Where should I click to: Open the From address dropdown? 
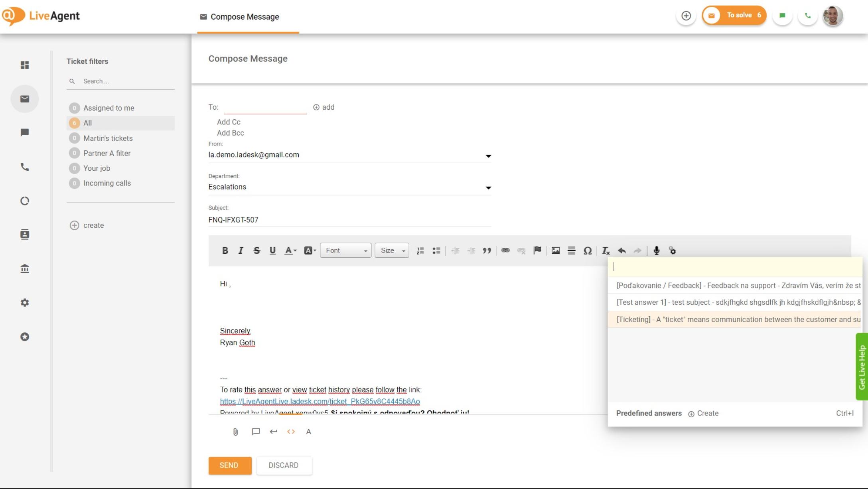(x=488, y=156)
